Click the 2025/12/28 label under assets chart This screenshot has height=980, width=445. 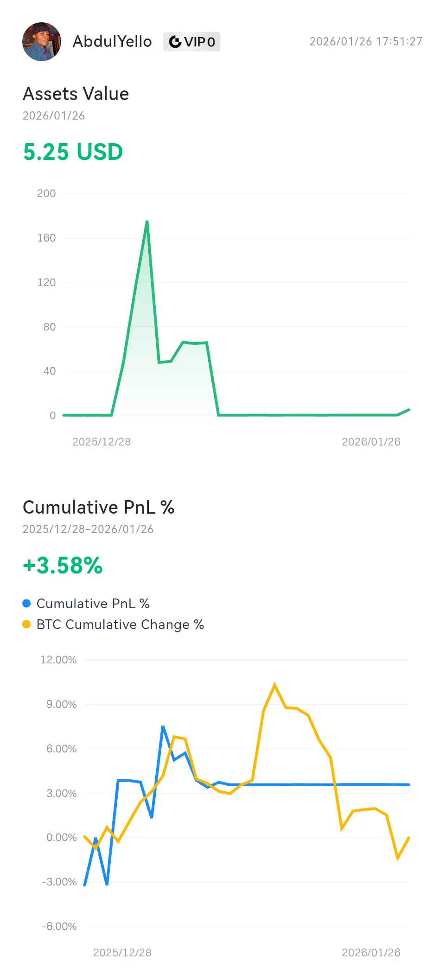(x=102, y=442)
